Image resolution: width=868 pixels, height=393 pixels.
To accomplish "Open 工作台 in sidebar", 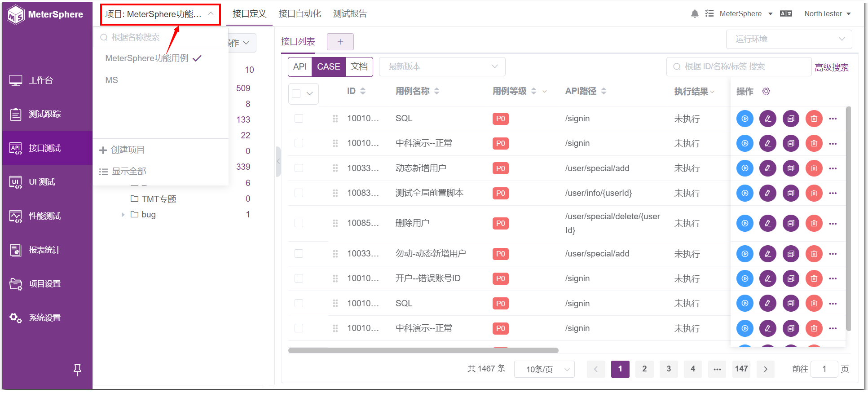I will [x=47, y=80].
